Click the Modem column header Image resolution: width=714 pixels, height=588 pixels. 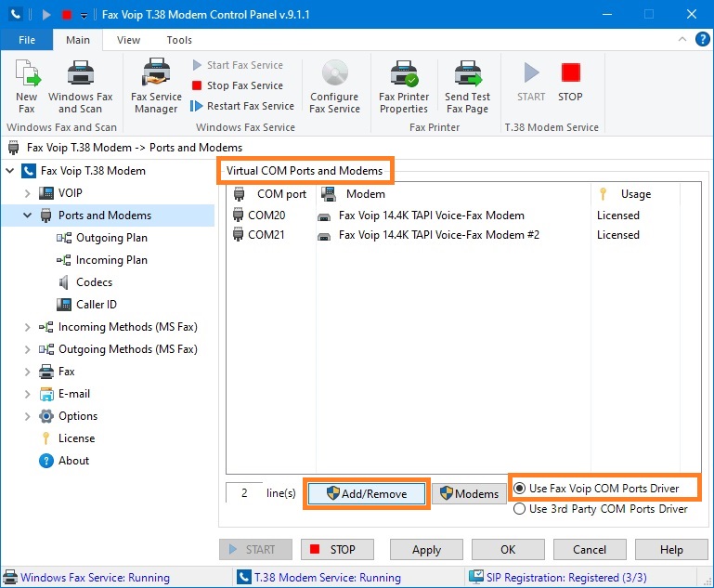pos(453,194)
